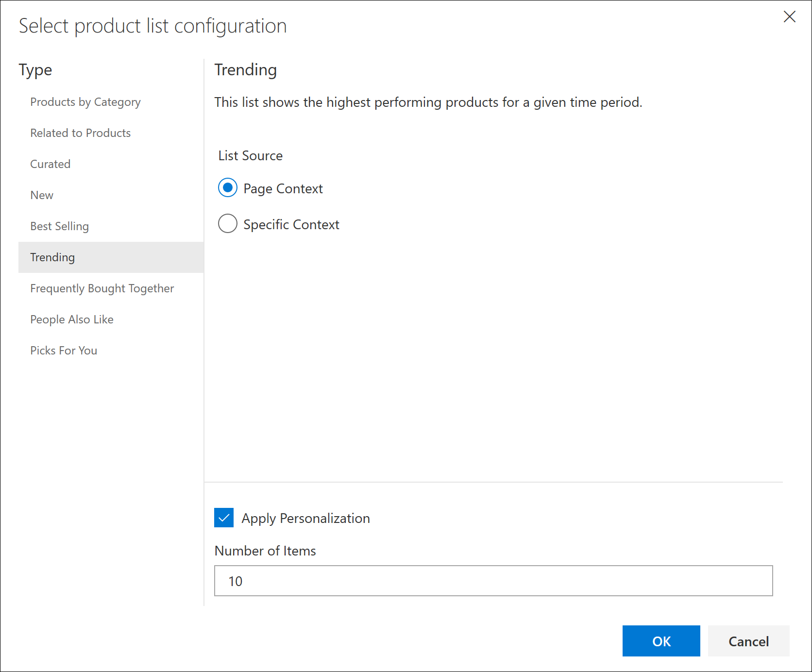Screen dimensions: 812x672
Task: Close the product list configuration dialog
Action: point(789,17)
